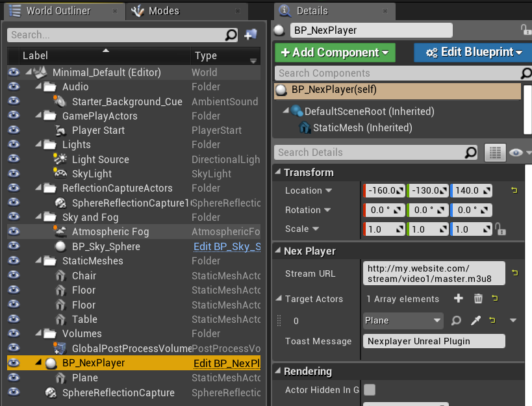Click the Starter_Background_Cue ambient sound icon
The width and height of the screenshot is (532, 406).
(x=60, y=101)
